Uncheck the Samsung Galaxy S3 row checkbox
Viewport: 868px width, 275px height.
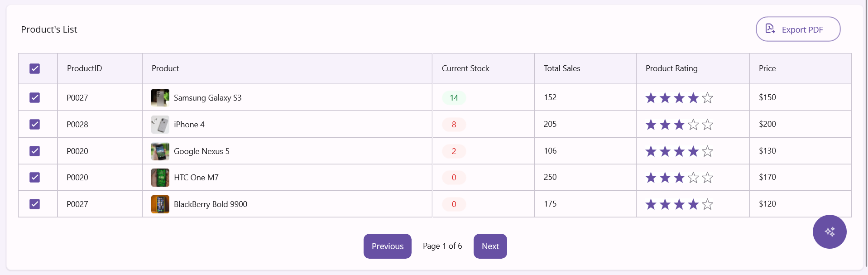click(35, 98)
